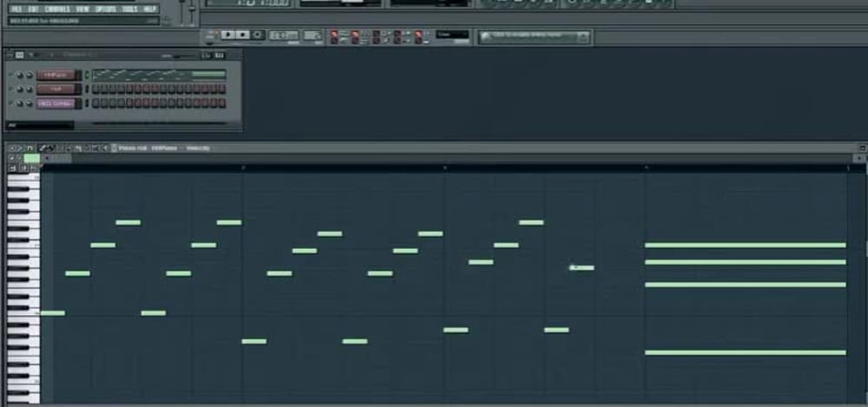Open the channel rack options menu icon
Image resolution: width=868 pixels, height=407 pixels.
(x=10, y=55)
